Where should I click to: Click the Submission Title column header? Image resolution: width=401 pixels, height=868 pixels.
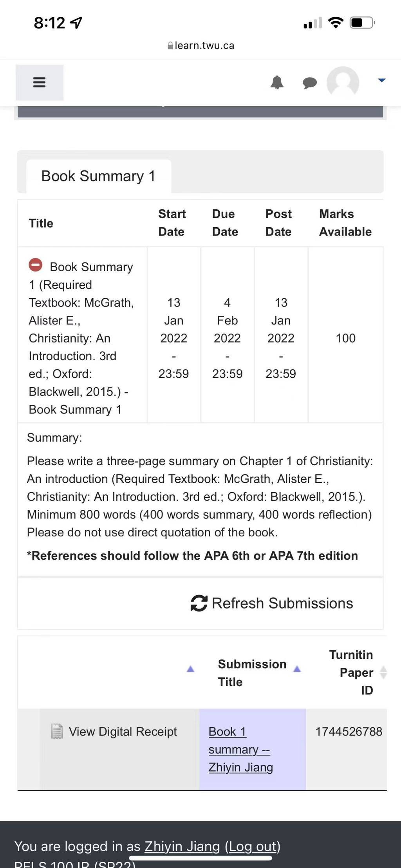[252, 673]
